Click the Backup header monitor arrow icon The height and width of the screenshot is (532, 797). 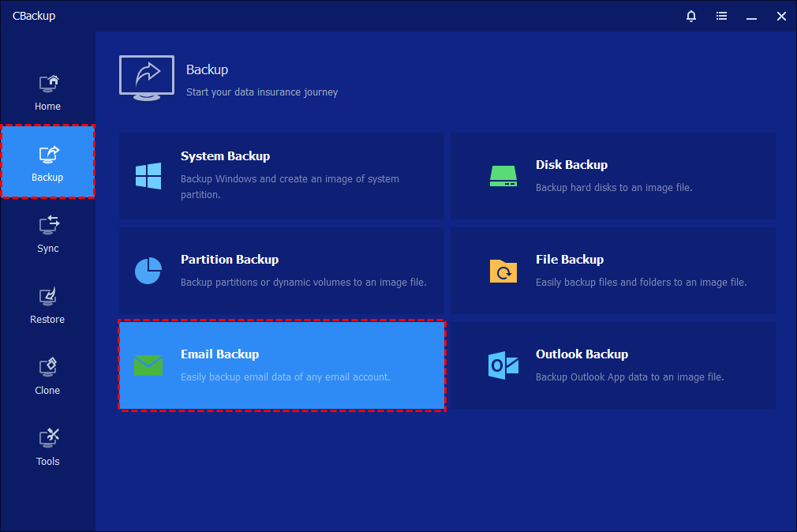(147, 77)
